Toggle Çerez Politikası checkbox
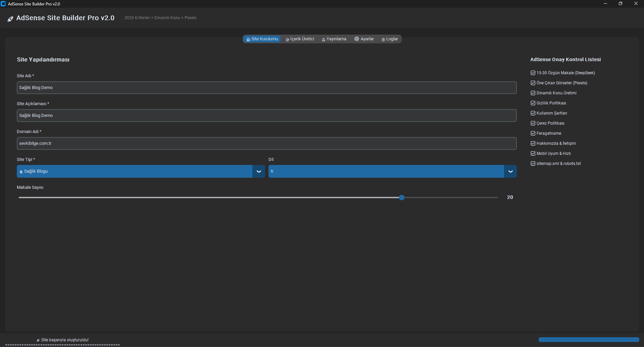Screen dimensions: 644x347 click(x=533, y=123)
